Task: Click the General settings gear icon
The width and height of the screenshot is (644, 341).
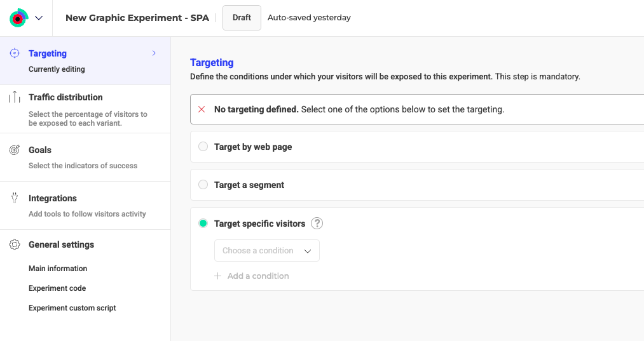Action: point(15,244)
